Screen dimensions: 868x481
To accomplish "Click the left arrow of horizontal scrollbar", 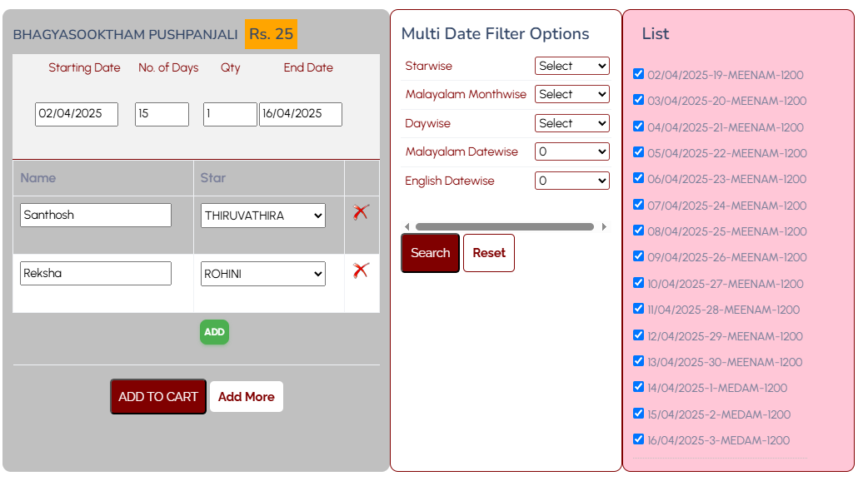I will point(407,226).
